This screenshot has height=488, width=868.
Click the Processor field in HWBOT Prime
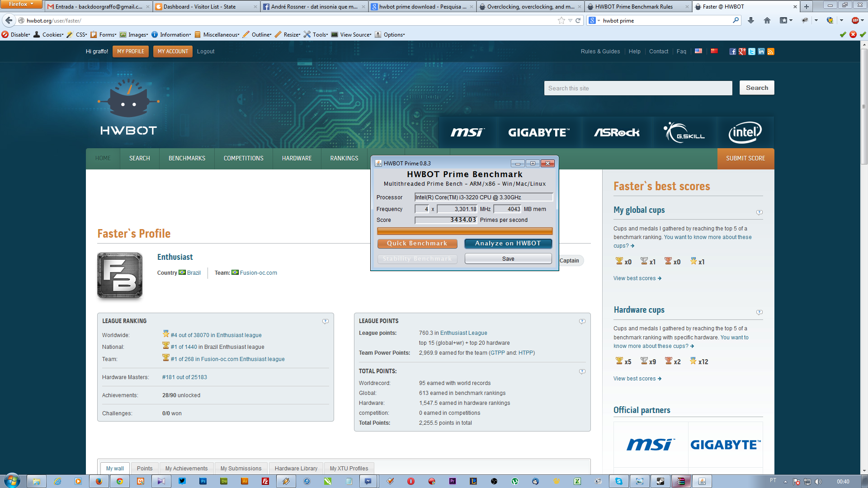[484, 197]
